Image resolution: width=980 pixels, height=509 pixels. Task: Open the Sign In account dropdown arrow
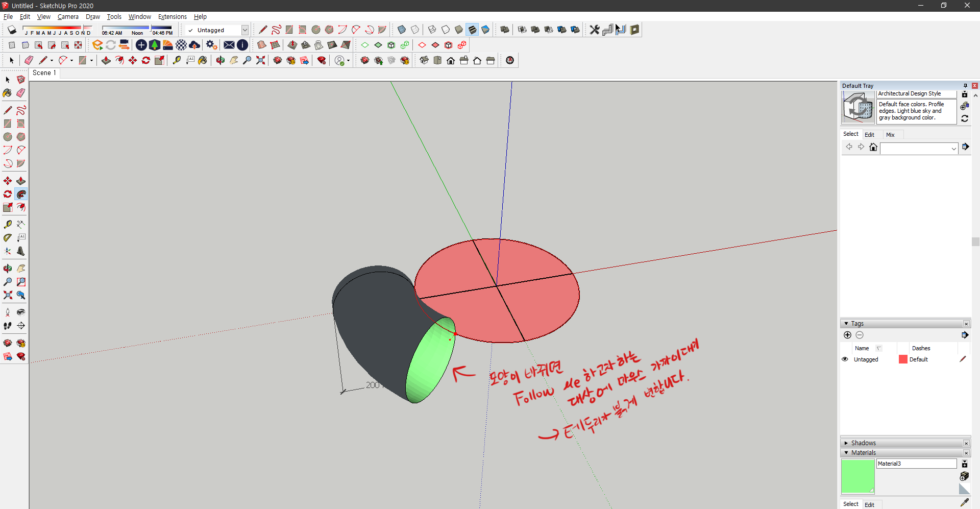(x=348, y=60)
